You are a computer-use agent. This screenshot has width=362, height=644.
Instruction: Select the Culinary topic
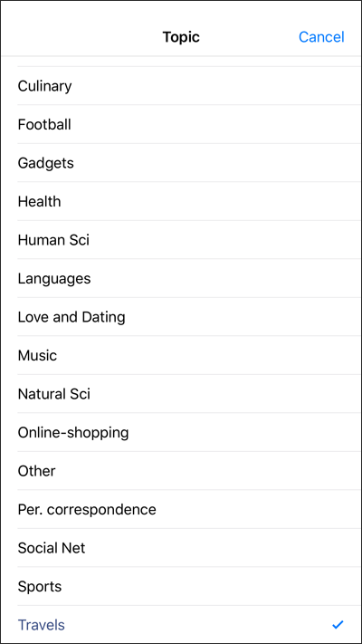tap(181, 86)
